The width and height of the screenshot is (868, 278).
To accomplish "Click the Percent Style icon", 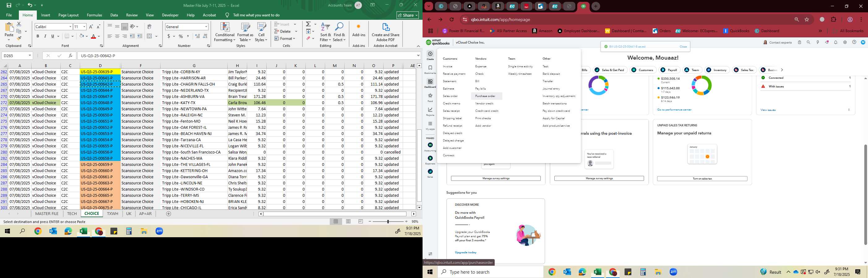I will pos(181,36).
